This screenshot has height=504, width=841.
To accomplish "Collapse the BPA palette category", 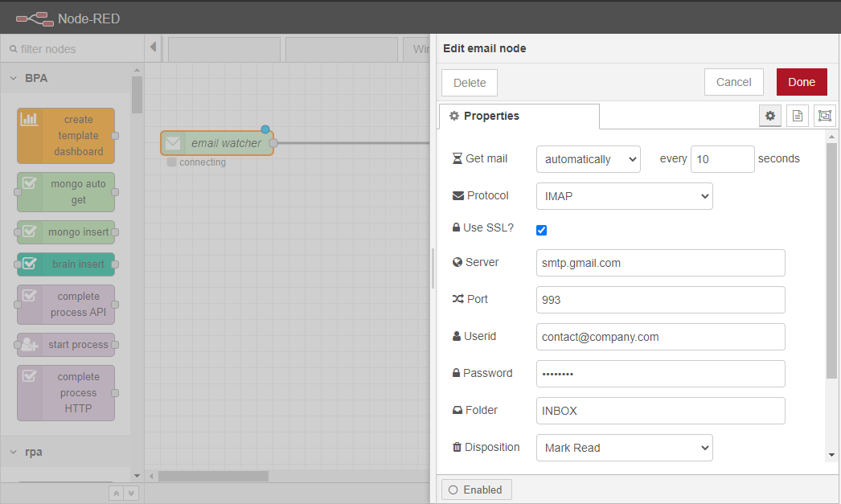I will (x=65, y=78).
